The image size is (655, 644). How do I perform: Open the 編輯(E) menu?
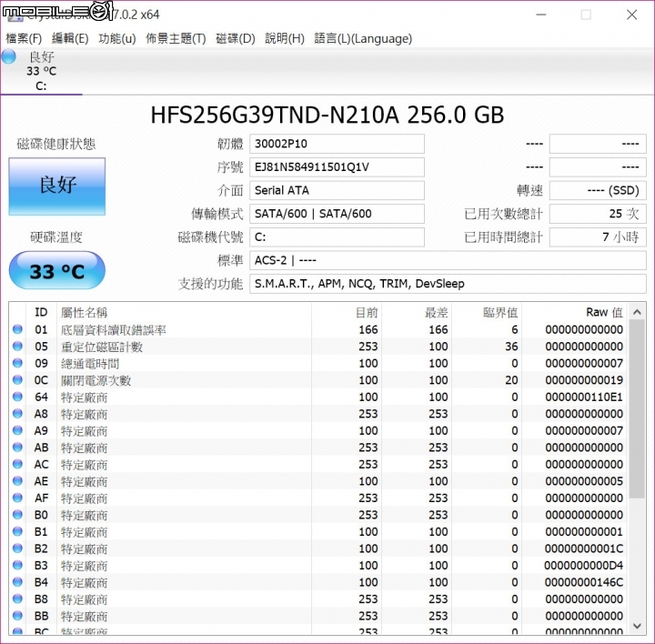[x=70, y=38]
